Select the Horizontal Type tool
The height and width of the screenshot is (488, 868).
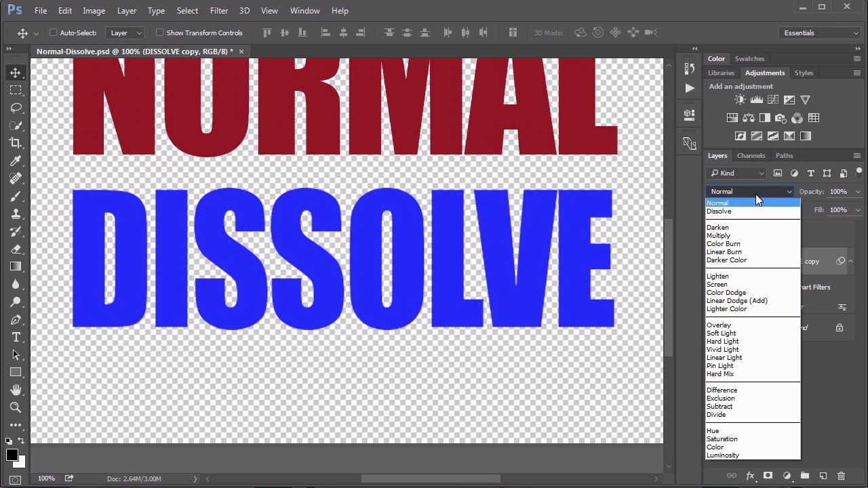16,337
